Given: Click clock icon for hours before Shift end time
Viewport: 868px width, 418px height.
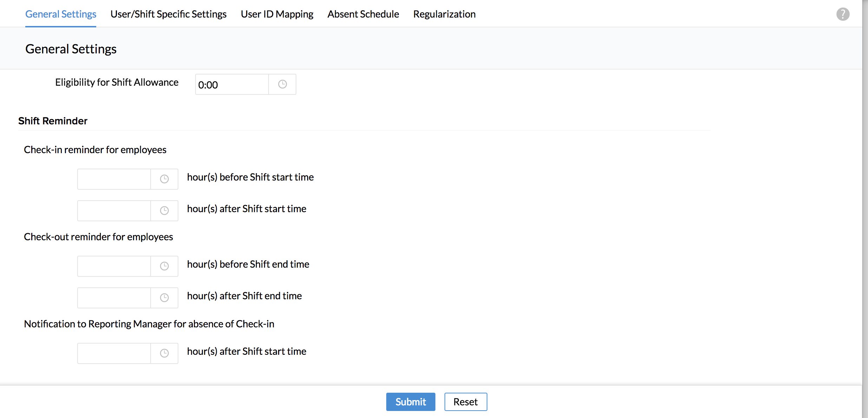Looking at the screenshot, I should (x=164, y=266).
